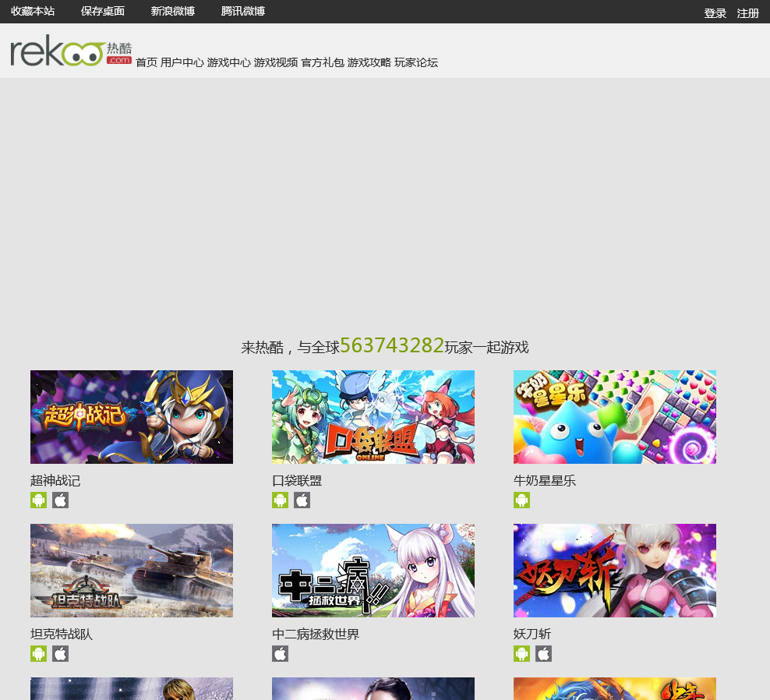Open Apple download icon for 超神战记
This screenshot has width=770, height=700.
pyautogui.click(x=61, y=500)
